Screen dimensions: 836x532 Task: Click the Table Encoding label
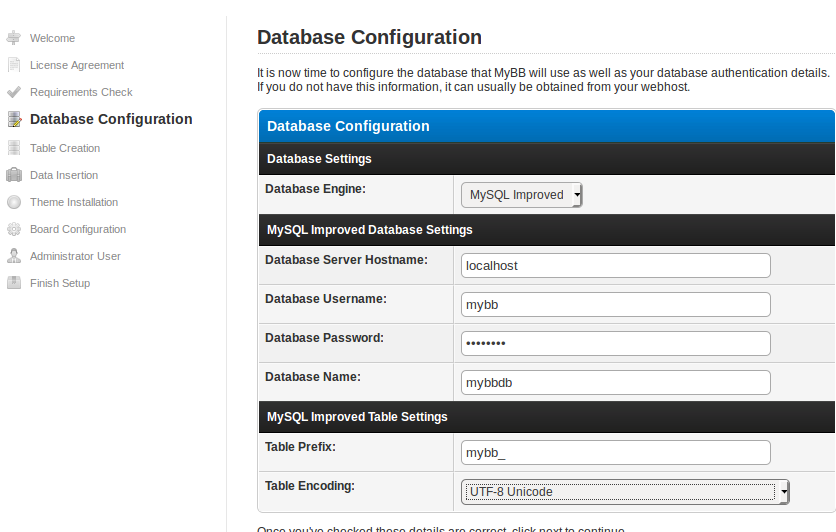tap(310, 486)
